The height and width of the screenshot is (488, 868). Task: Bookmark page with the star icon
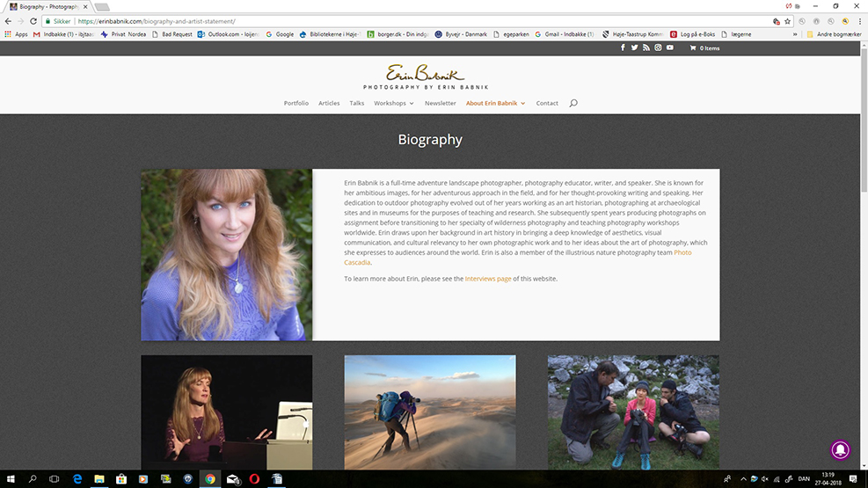coord(787,21)
